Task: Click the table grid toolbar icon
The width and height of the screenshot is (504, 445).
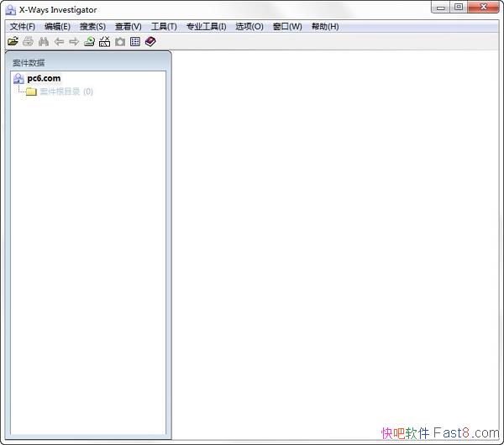Action: coord(135,41)
